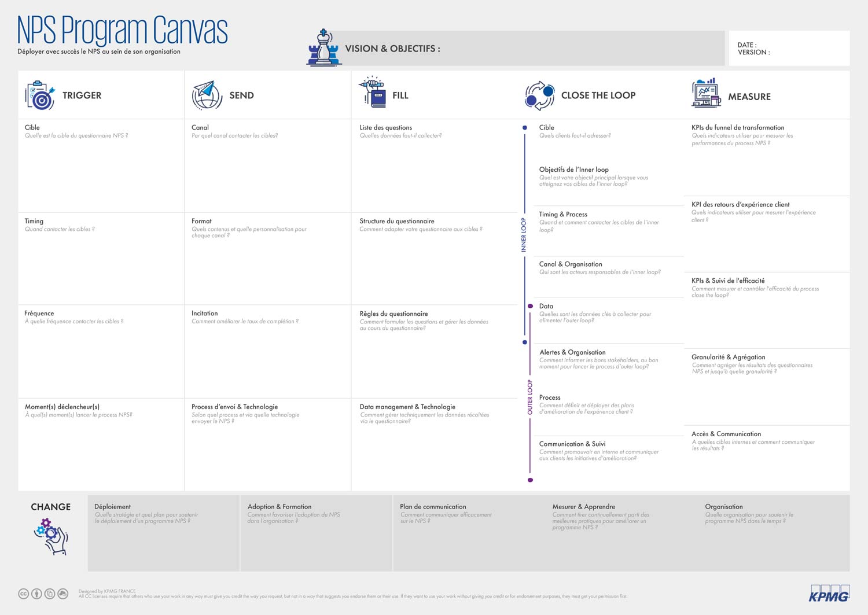Image resolution: width=868 pixels, height=615 pixels.
Task: Click the paper plane SEND icon
Action: pos(207,95)
